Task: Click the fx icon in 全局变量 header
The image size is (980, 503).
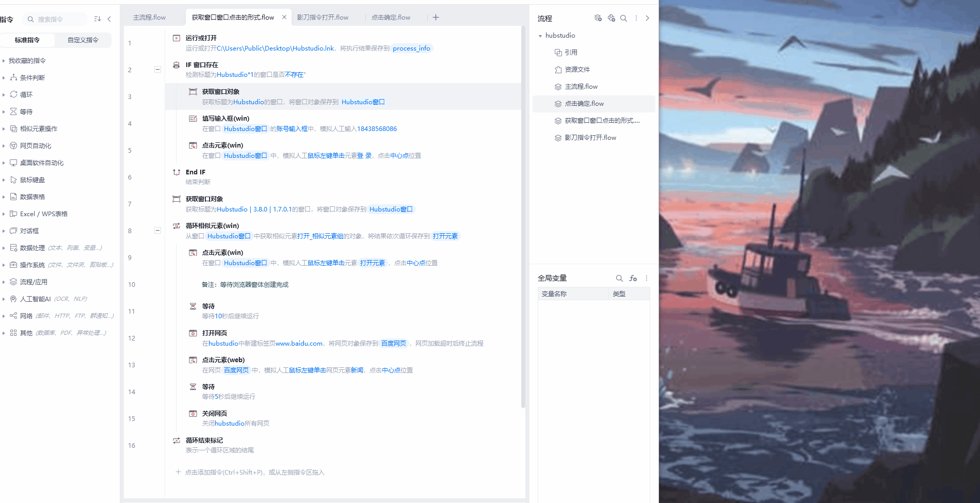Action: [633, 278]
